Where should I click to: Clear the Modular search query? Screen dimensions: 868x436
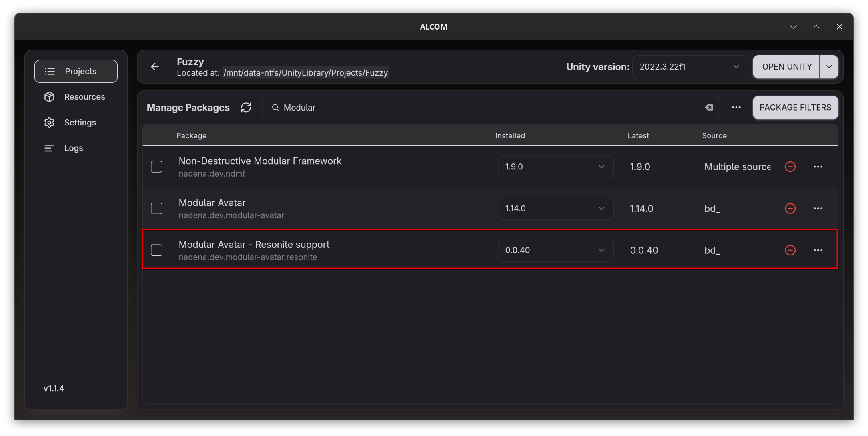[708, 107]
